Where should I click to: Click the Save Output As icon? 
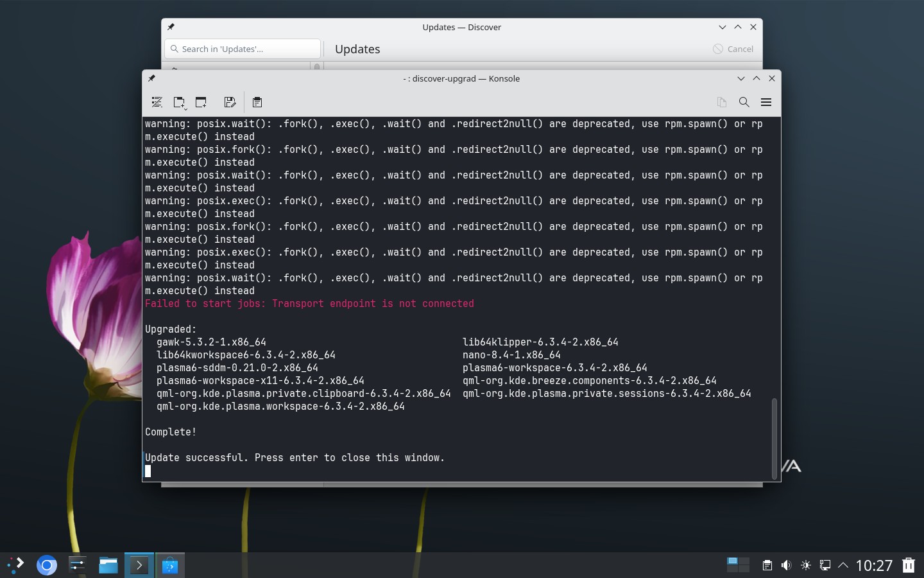click(x=230, y=102)
